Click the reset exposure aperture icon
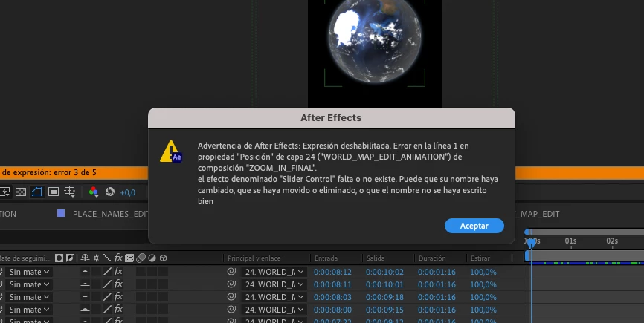644x323 pixels. (x=109, y=192)
